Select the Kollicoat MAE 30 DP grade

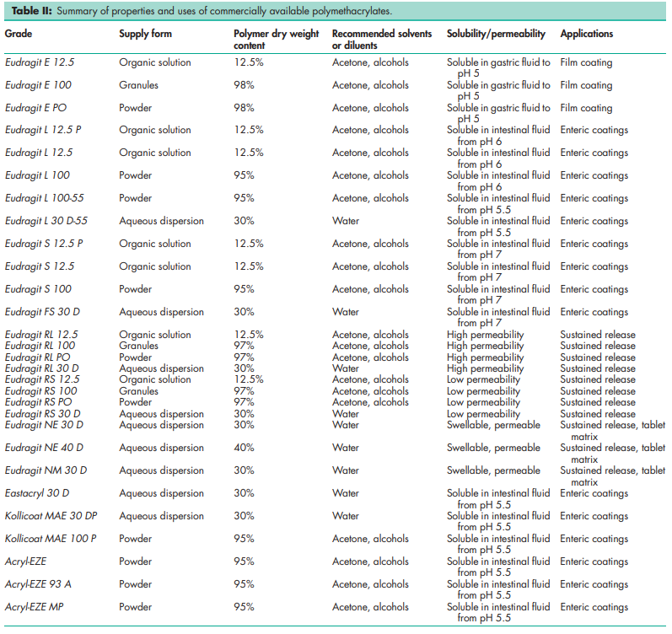pos(50,516)
